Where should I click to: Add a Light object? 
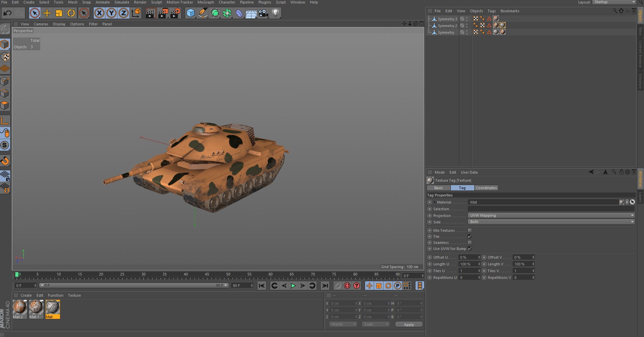coord(275,13)
